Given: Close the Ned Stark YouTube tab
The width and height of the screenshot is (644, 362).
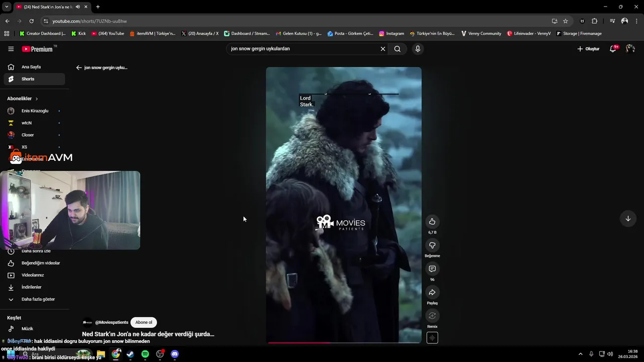Looking at the screenshot, I should pyautogui.click(x=86, y=7).
